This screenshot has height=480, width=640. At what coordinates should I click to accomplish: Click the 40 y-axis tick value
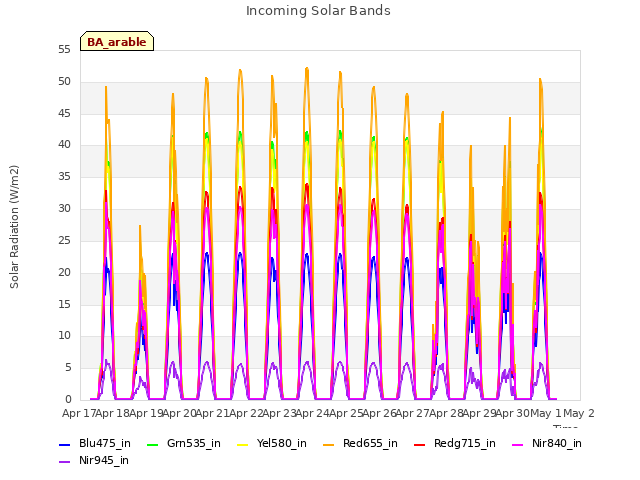(64, 144)
